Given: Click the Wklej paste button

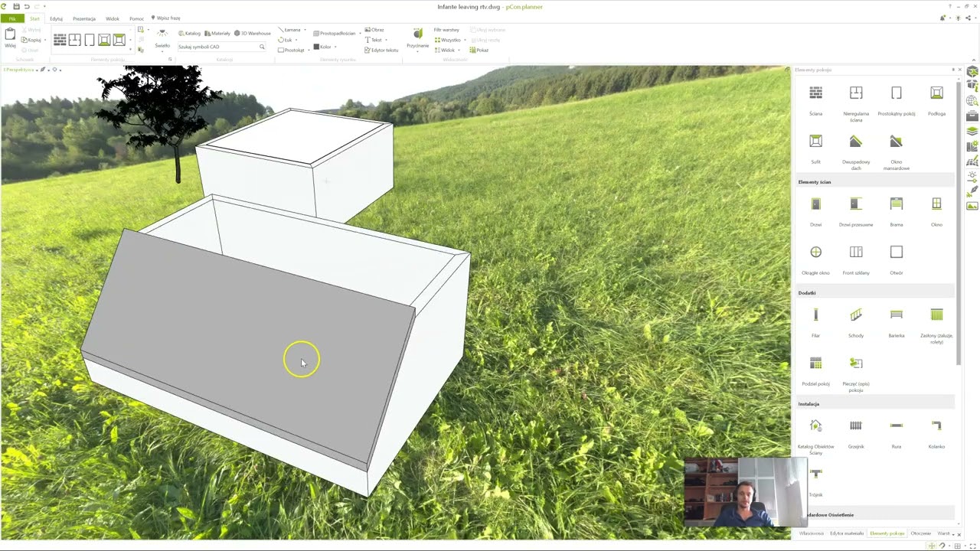Looking at the screenshot, I should (x=10, y=38).
